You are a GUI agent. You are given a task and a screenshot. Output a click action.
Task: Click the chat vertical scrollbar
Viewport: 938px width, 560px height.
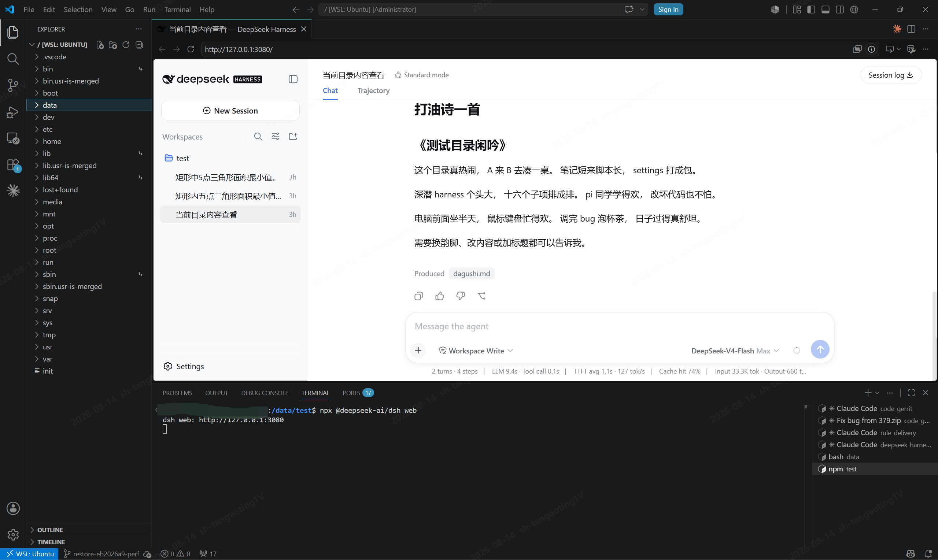934,336
